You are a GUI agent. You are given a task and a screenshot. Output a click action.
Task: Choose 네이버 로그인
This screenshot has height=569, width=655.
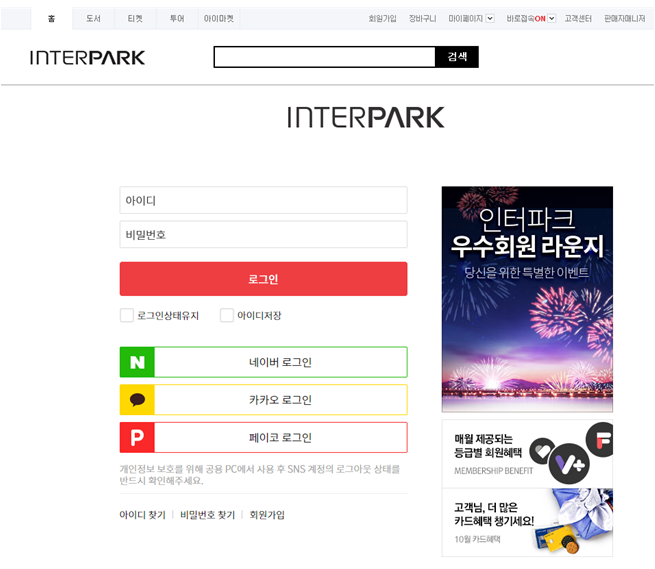(263, 362)
